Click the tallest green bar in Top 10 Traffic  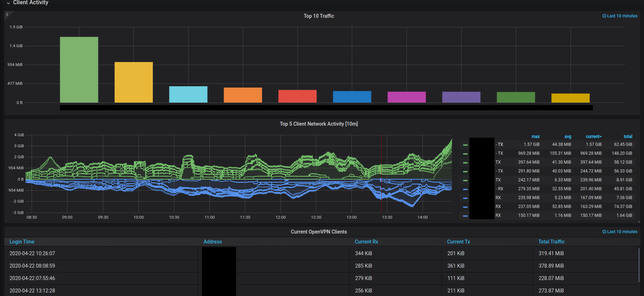[79, 70]
